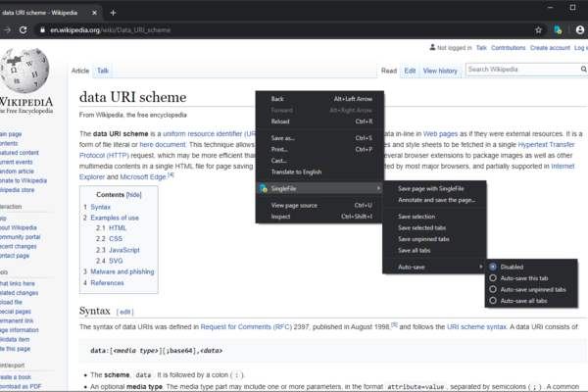The image size is (588, 392).
Task: Choose Save as... in the context menu
Action: click(319, 138)
